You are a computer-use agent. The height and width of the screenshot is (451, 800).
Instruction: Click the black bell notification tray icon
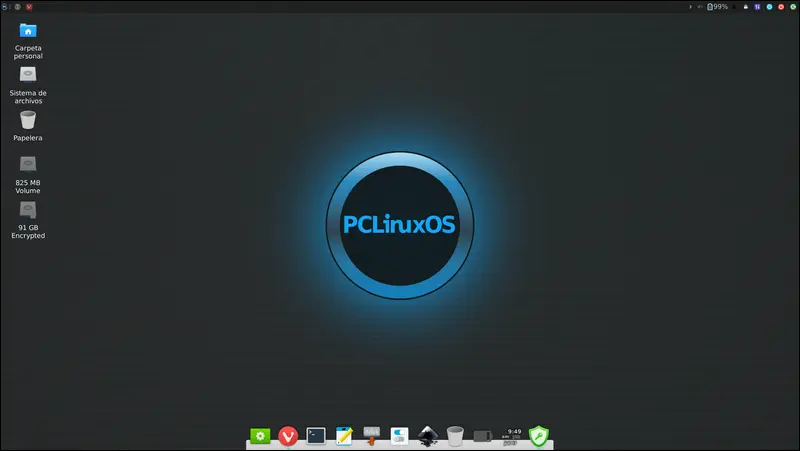coord(734,7)
